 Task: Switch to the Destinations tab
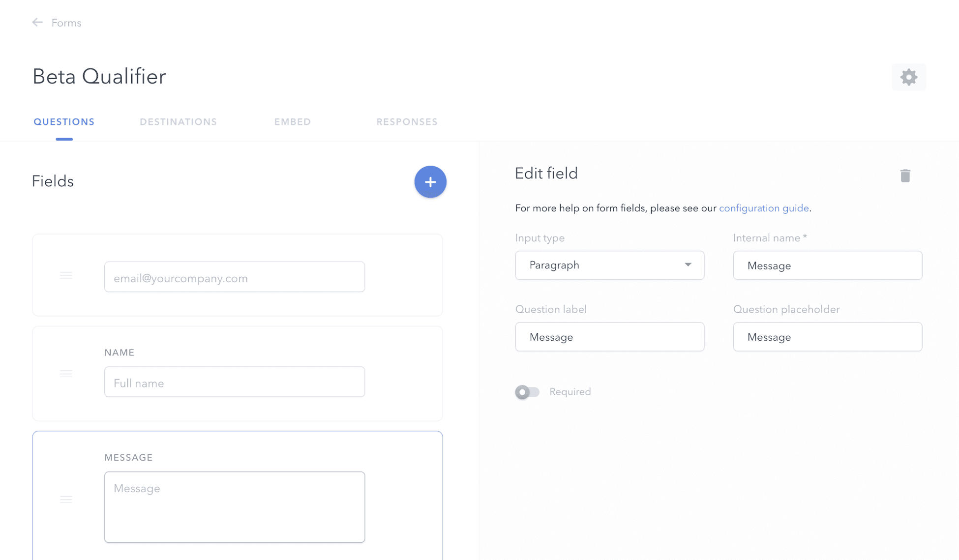178,121
